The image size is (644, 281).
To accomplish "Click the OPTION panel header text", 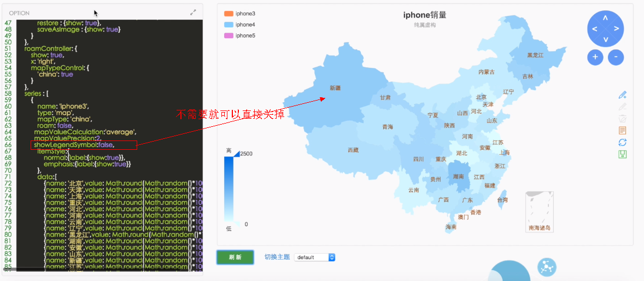I will coord(19,13).
